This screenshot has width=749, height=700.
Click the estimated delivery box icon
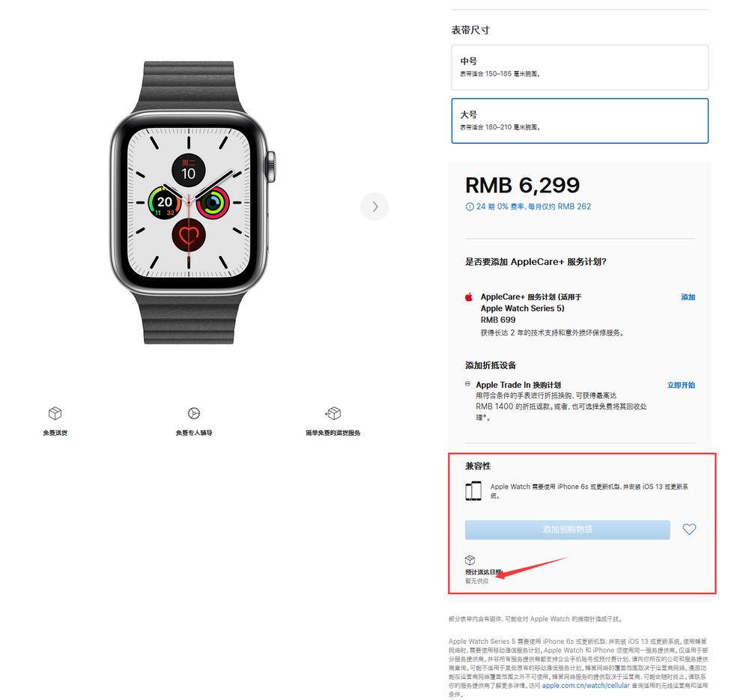click(x=470, y=559)
